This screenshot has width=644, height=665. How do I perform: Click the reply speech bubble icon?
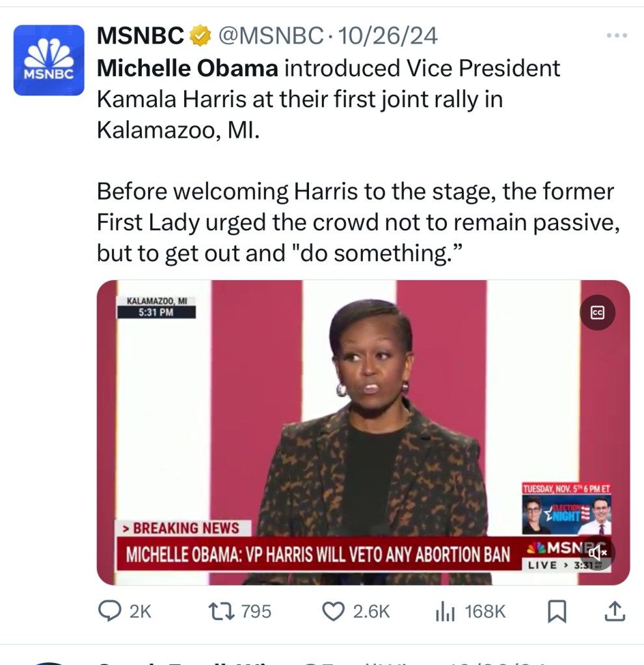pyautogui.click(x=107, y=611)
